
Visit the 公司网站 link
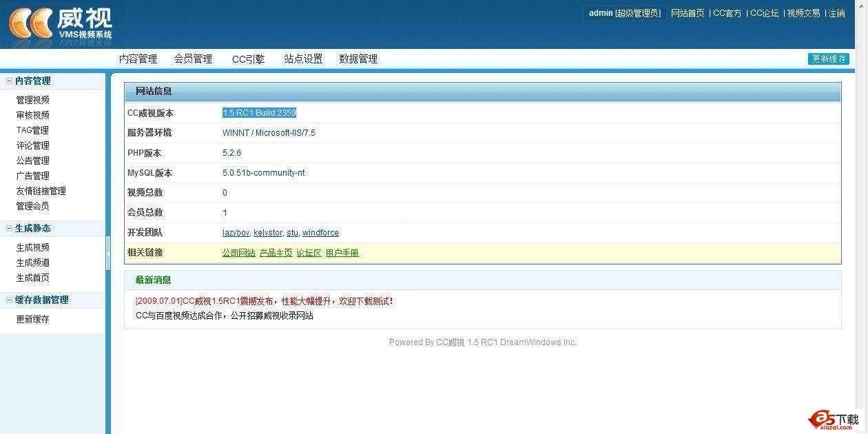[x=239, y=253]
